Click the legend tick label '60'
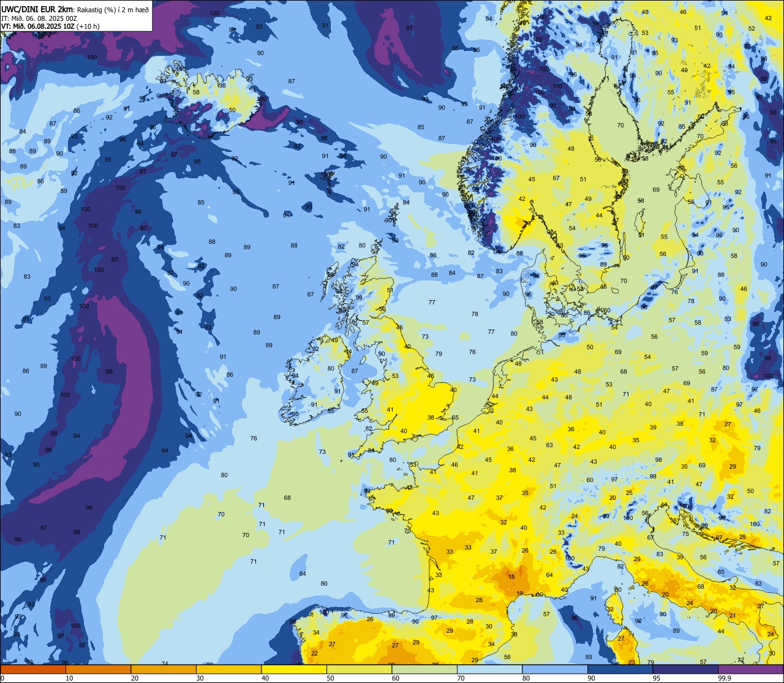 (x=396, y=678)
